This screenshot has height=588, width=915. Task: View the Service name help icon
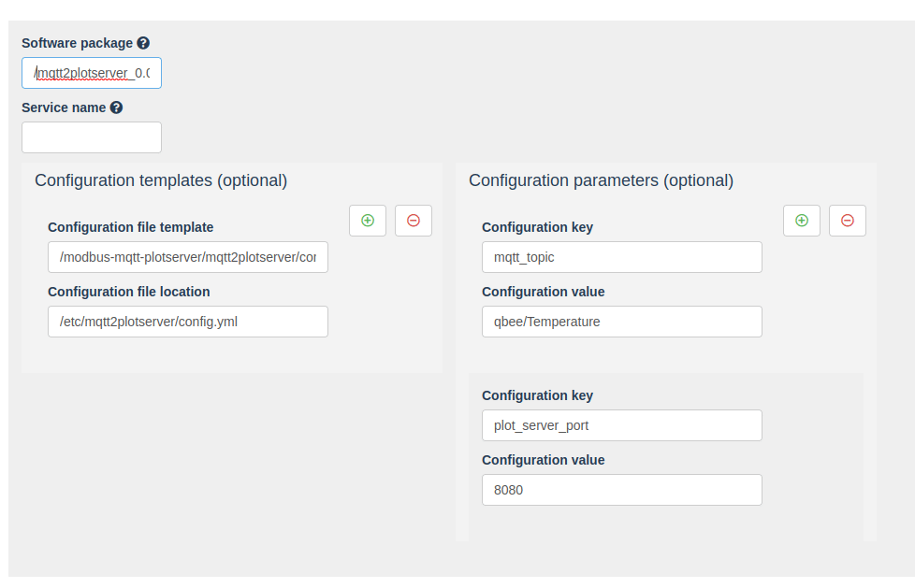116,107
